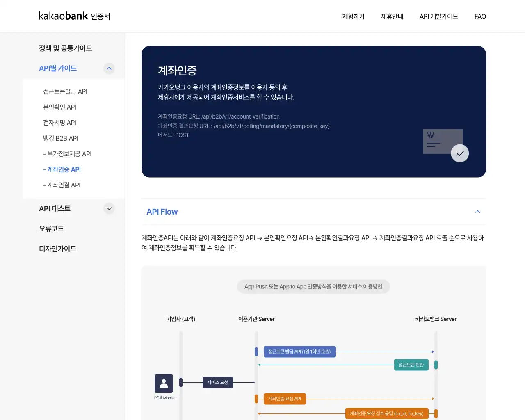Click the kakaobank 인증서 logo

(74, 16)
